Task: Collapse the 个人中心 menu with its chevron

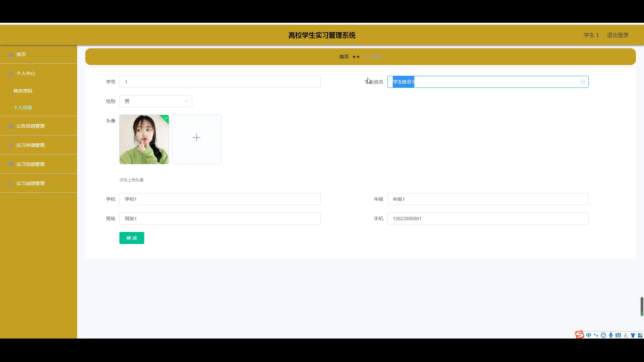Action: point(68,73)
